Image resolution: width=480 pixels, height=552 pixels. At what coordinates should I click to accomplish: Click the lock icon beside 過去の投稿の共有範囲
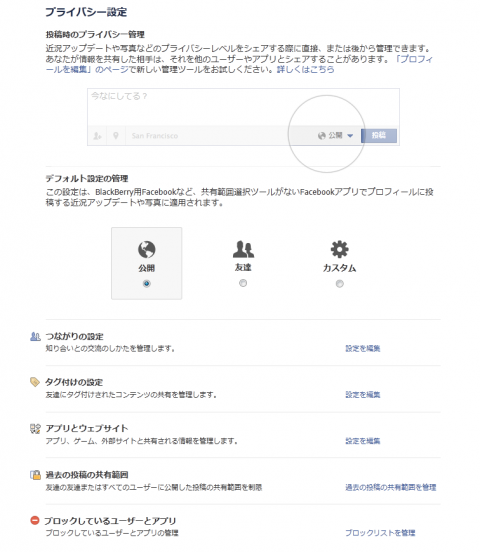pyautogui.click(x=35, y=475)
